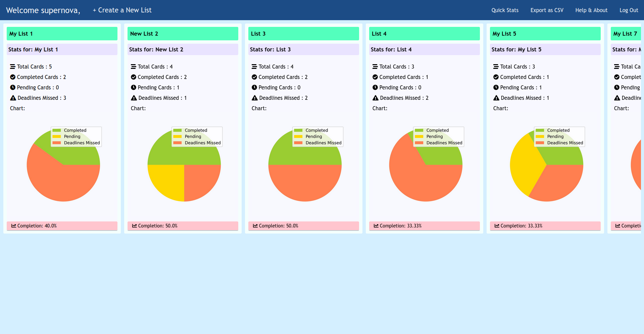Click the yellow Pending legend swatch in New List 2 chart
This screenshot has width=644, height=334.
(x=178, y=136)
